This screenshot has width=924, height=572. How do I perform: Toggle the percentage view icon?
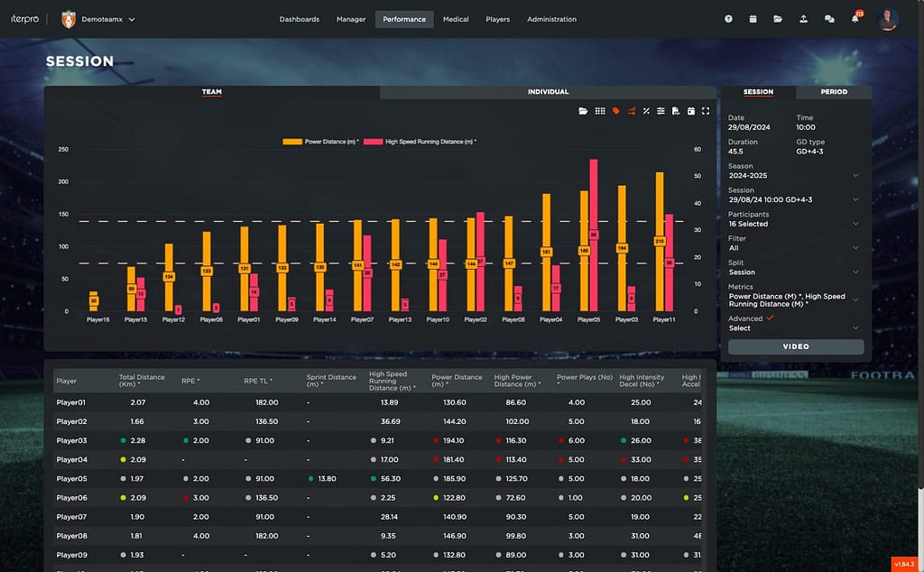pyautogui.click(x=646, y=111)
